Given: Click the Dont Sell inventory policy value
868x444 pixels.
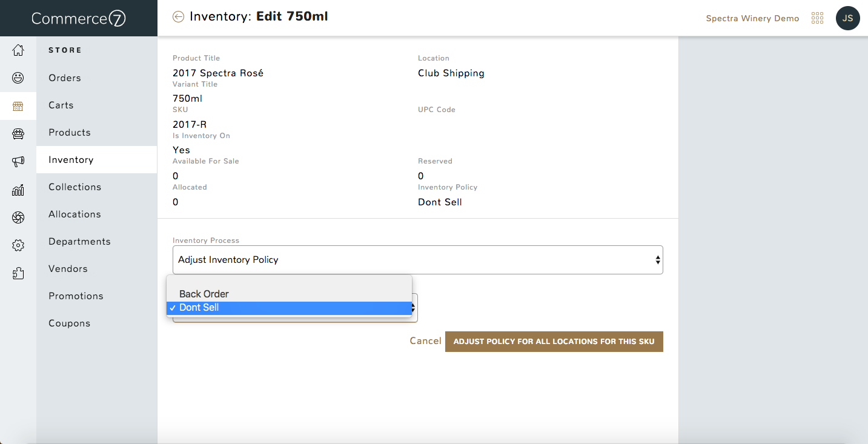Looking at the screenshot, I should 440,202.
